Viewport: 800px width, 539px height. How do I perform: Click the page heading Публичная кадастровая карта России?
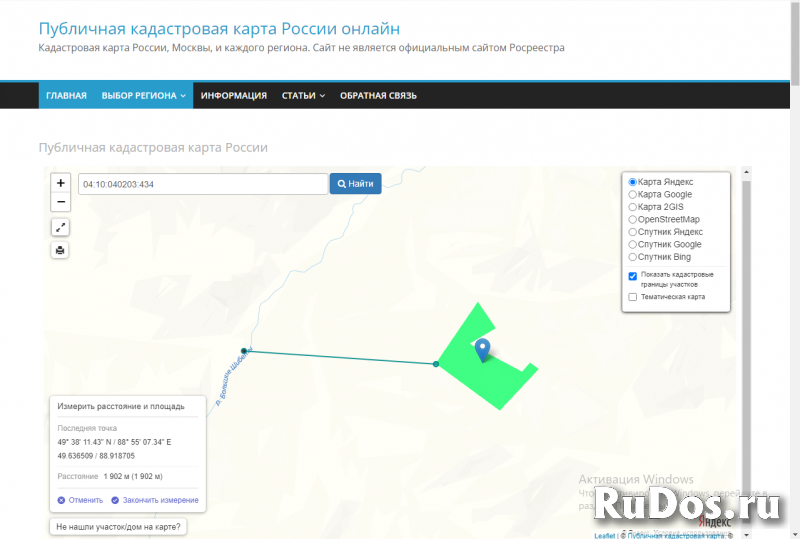(x=153, y=148)
